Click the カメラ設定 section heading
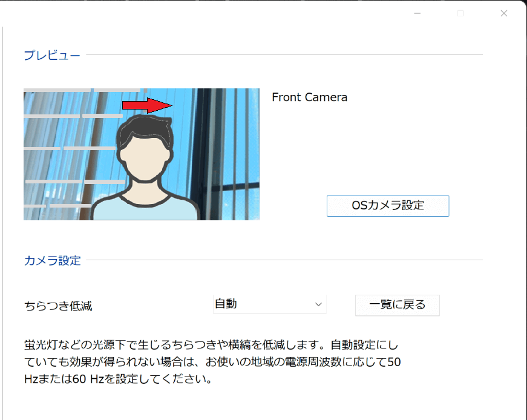Viewport: 527px width, 420px height. 53,260
